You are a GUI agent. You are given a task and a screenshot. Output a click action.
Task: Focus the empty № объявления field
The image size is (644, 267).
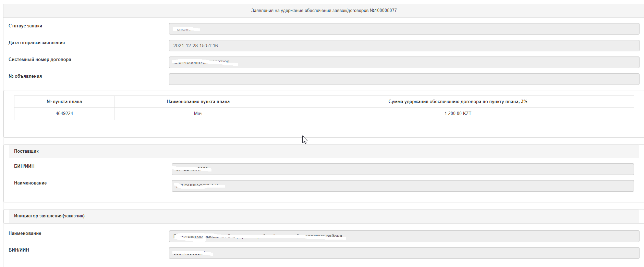(404, 79)
